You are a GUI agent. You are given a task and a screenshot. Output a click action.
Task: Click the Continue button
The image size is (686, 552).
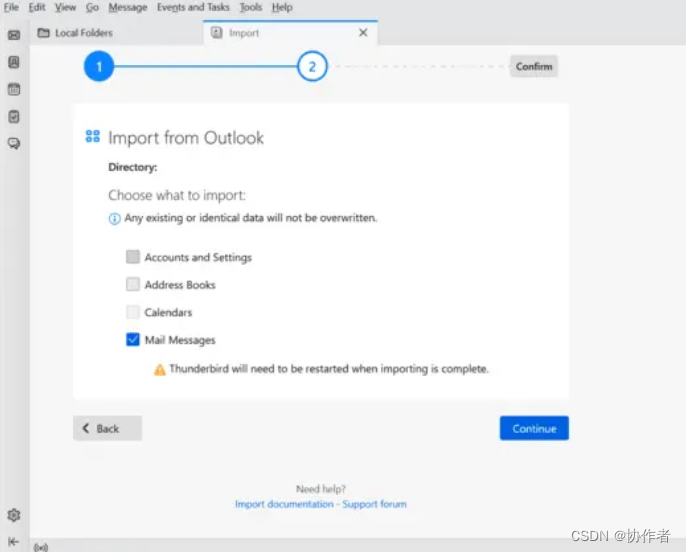534,428
